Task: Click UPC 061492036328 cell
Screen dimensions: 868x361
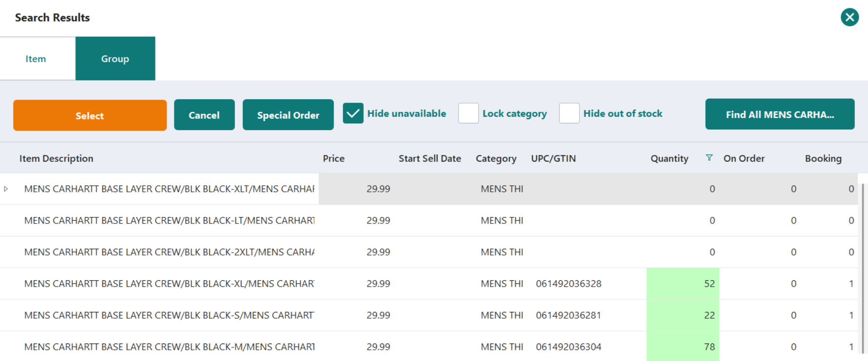Action: tap(569, 284)
